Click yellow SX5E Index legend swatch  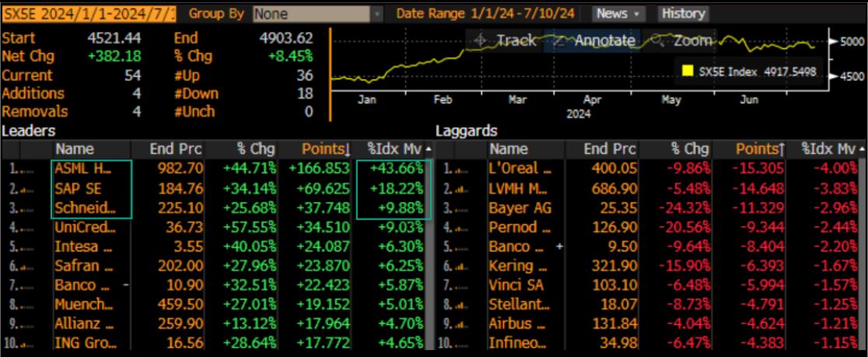pos(688,72)
